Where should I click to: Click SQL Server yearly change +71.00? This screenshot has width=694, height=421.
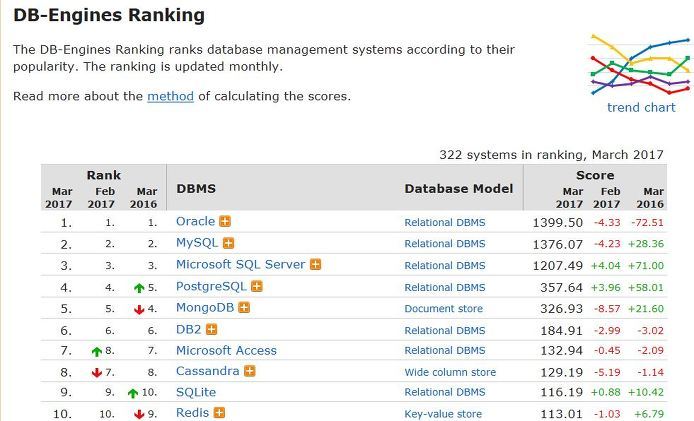646,266
